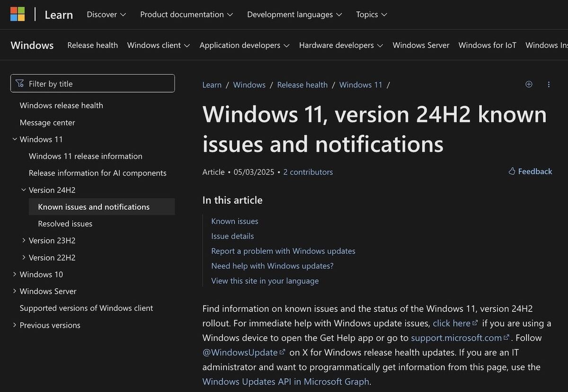Open Supported versions of Windows client
Screen dimensions: 568x392
tap(86, 308)
